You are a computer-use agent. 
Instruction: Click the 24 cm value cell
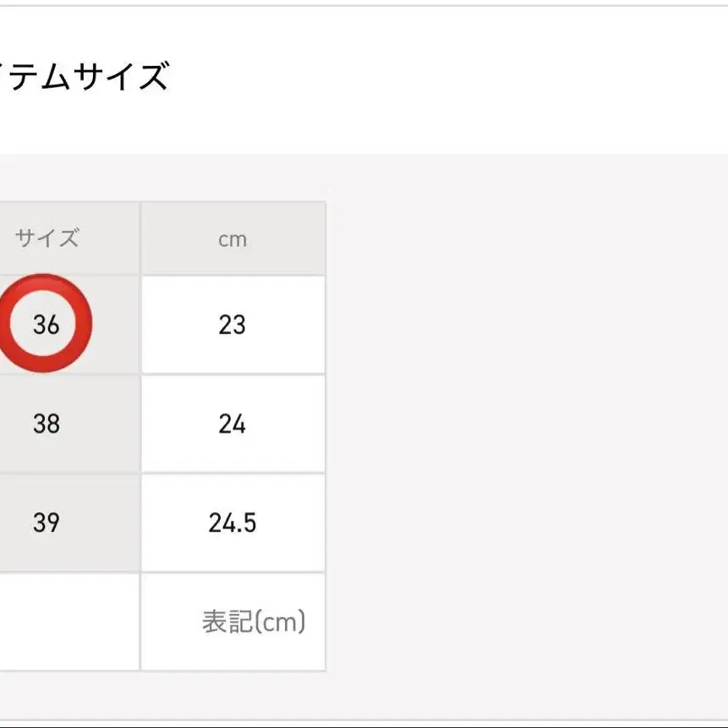pos(233,424)
